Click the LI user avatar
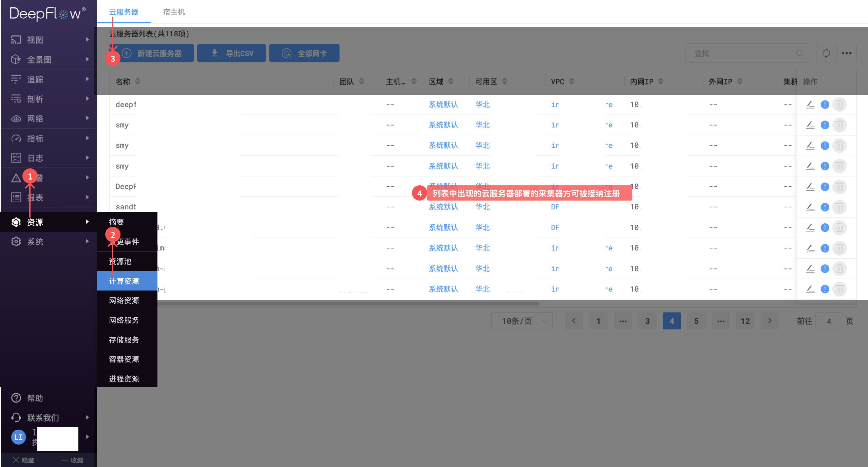This screenshot has width=868, height=467. (18, 437)
